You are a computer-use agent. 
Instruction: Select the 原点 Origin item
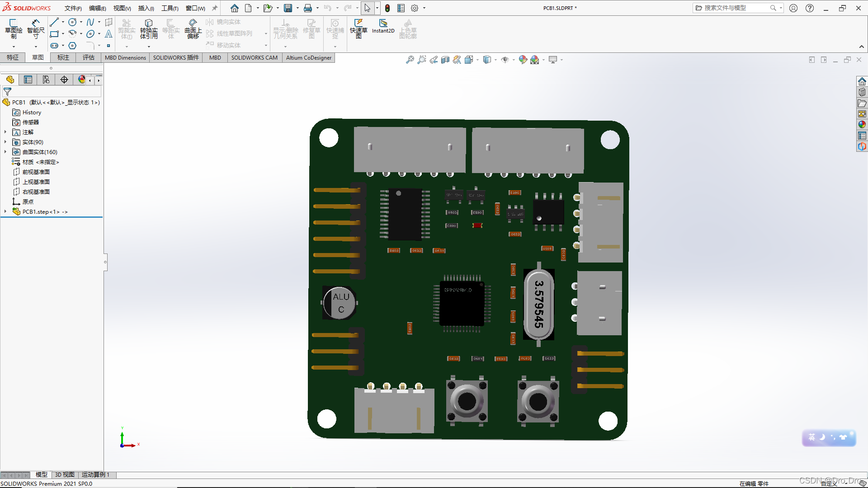[23, 202]
